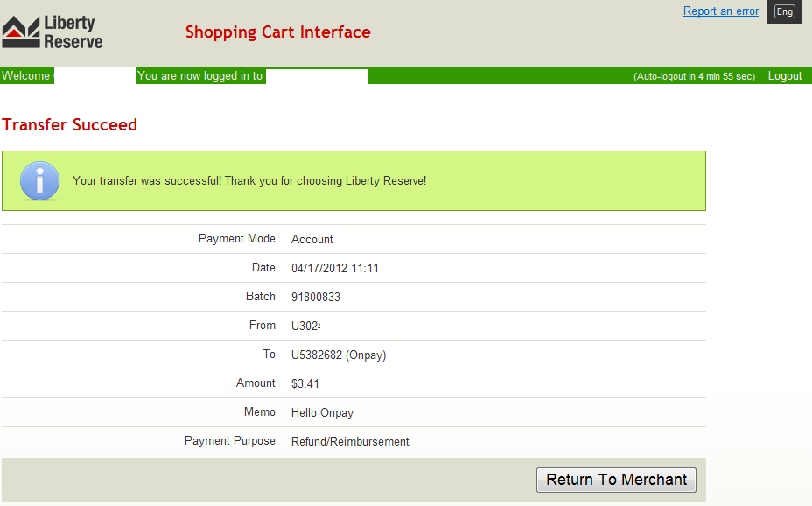This screenshot has width=812, height=506.
Task: Click the memo text Hello Onpay
Action: click(x=322, y=413)
